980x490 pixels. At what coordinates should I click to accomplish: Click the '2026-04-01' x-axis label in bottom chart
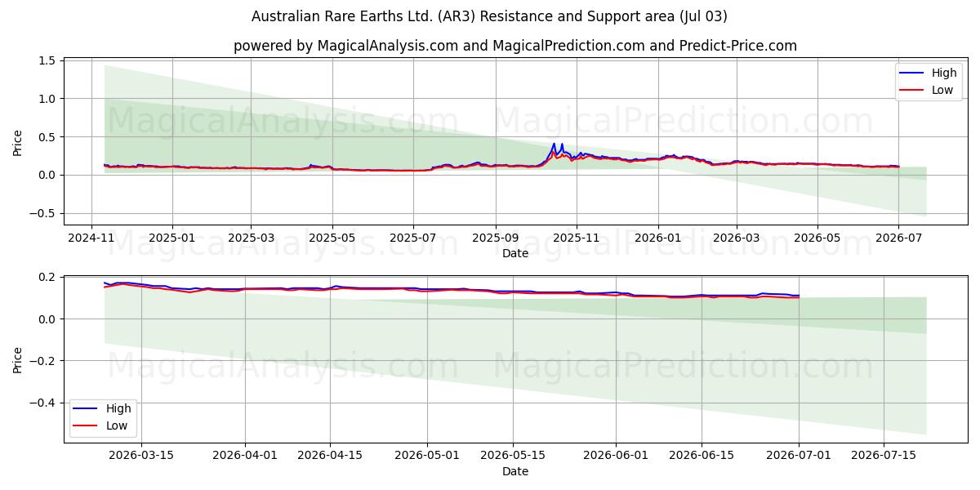pyautogui.click(x=245, y=457)
